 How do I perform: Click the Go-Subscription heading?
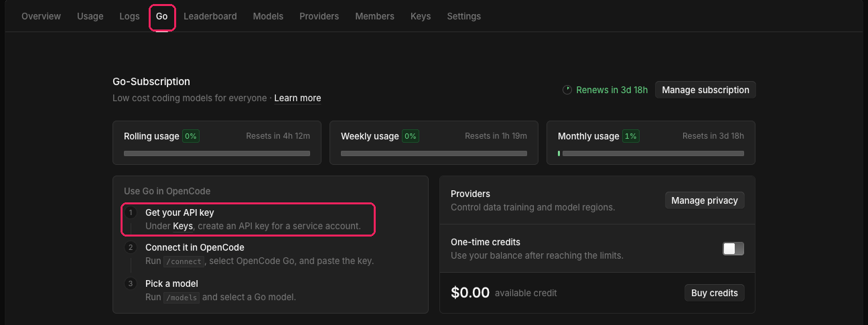(x=151, y=82)
